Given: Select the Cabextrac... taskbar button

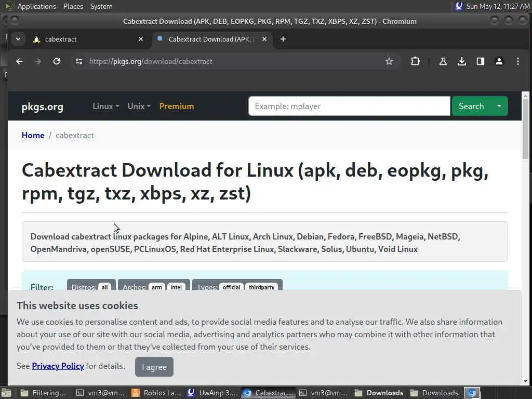Looking at the screenshot, I should click(x=269, y=393).
